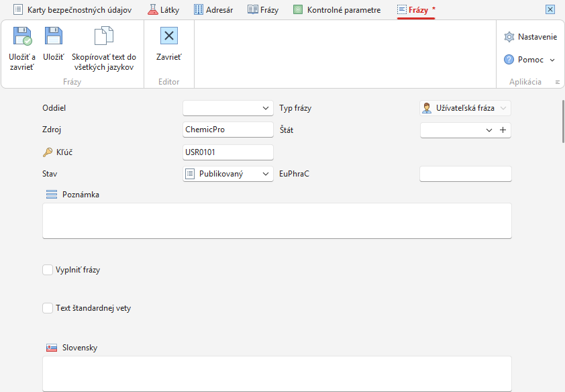Click the Zavrieť editor X icon
Viewport: 565px width, 392px height.
169,36
